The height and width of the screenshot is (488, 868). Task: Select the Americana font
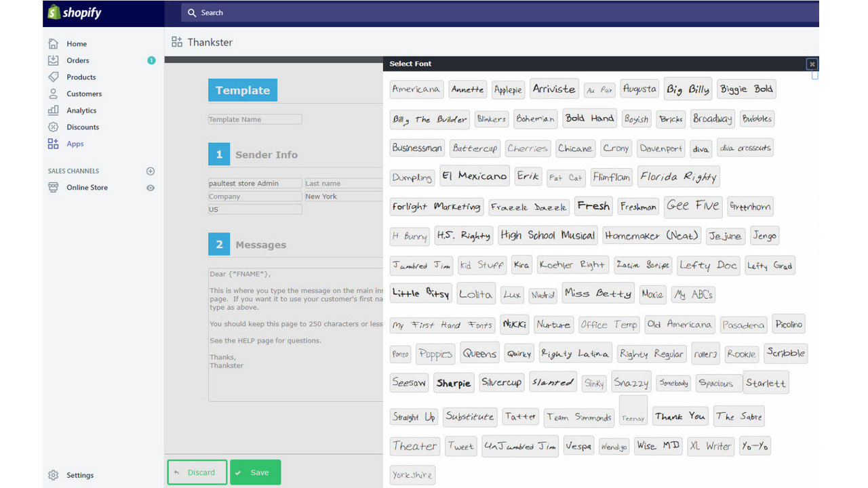click(416, 89)
